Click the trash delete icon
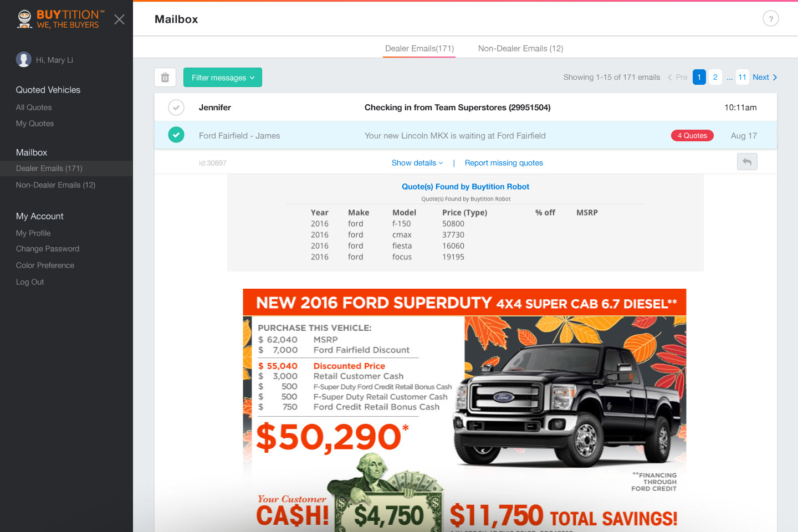798x532 pixels. point(165,78)
